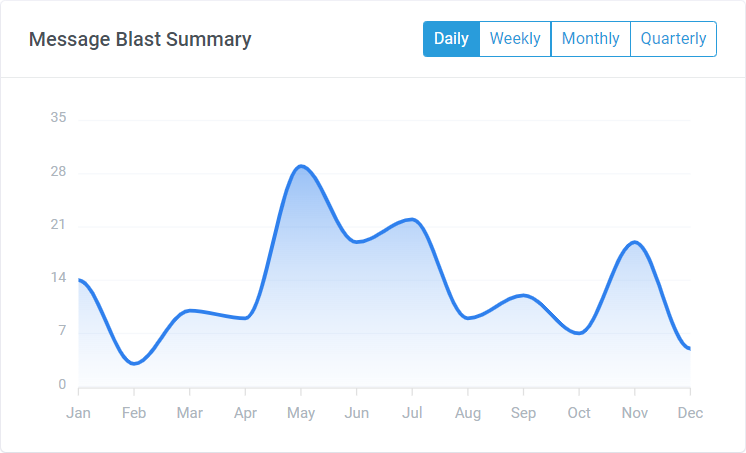The height and width of the screenshot is (453, 746).
Task: Click the March data point on the line
Action: point(190,310)
